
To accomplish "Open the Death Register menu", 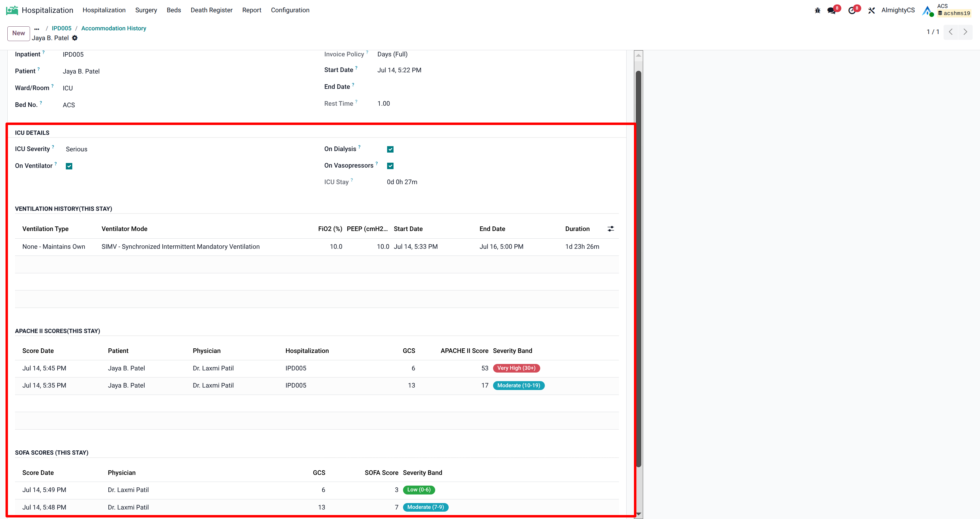I will [212, 10].
